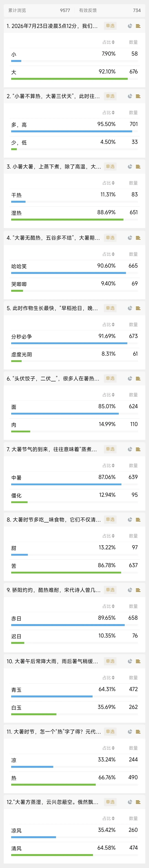Viewport: 149px width, 868px height.
Task: Sort question 2 results by 占比
Action: [x=109, y=113]
